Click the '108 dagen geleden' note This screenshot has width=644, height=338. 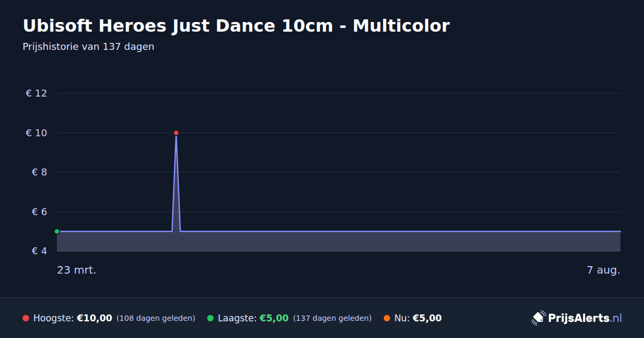click(156, 318)
